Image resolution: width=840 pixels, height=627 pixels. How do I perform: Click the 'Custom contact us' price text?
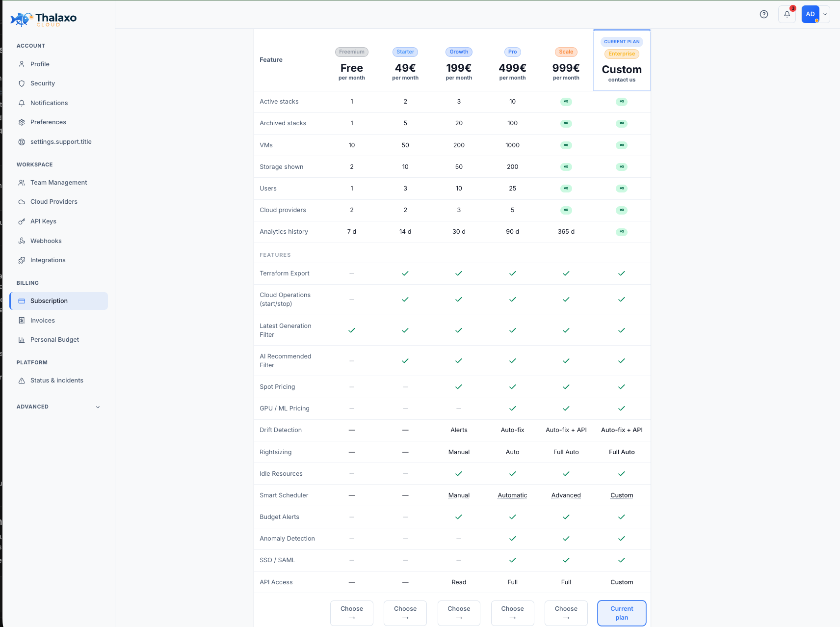[622, 73]
